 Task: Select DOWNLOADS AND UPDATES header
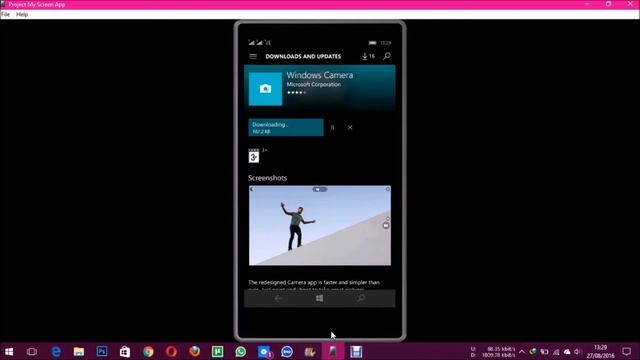coord(303,56)
